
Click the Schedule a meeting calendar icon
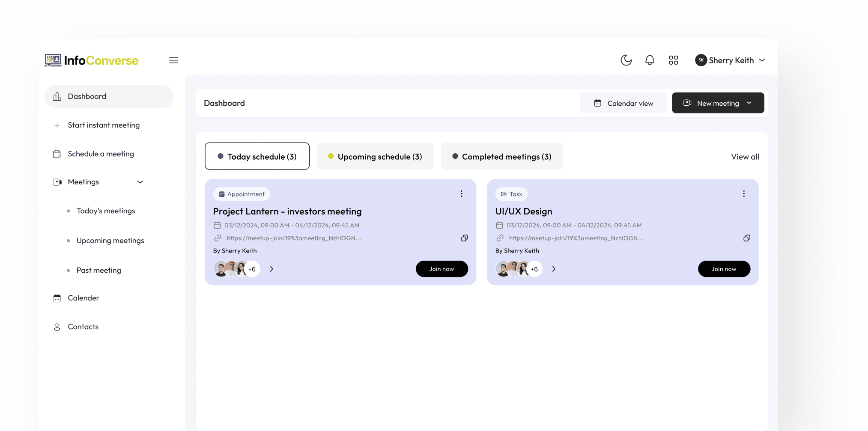57,154
